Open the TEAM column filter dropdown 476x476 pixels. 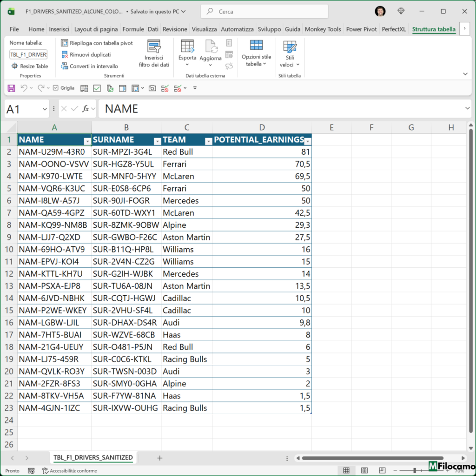pos(209,141)
